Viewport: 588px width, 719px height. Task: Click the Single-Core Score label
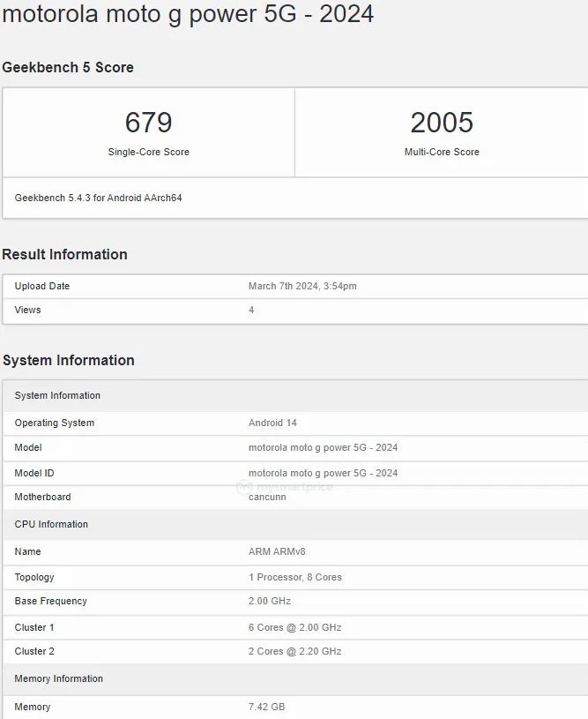(x=148, y=152)
